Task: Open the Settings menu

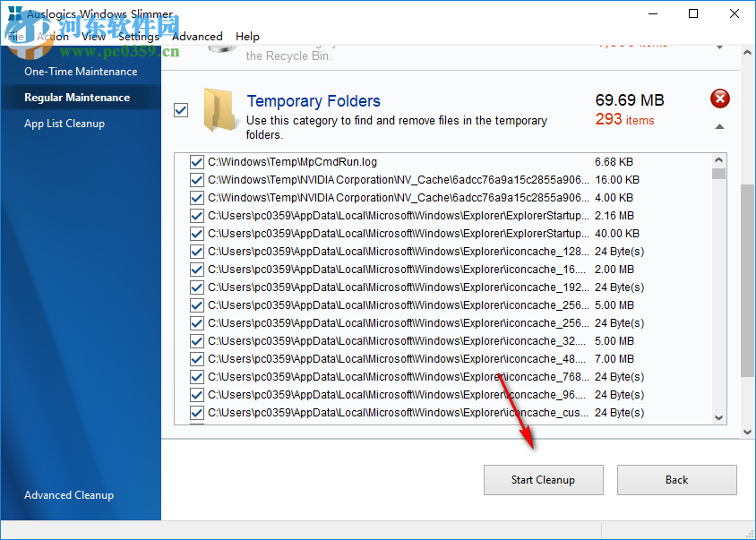Action: 138,37
